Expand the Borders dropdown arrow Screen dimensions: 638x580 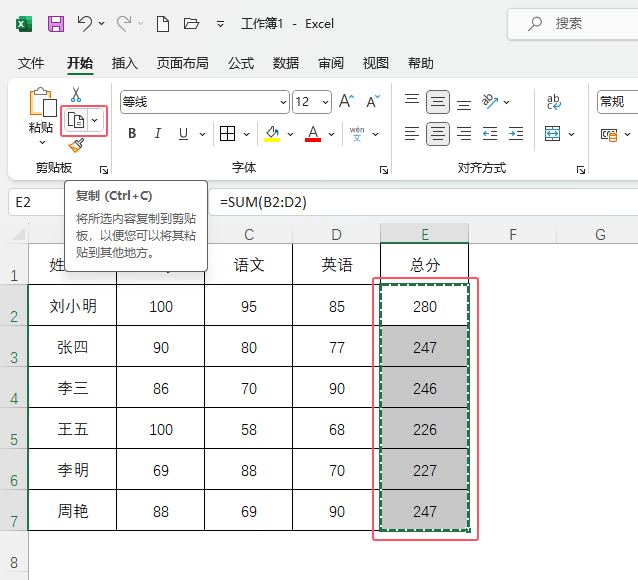pyautogui.click(x=246, y=134)
